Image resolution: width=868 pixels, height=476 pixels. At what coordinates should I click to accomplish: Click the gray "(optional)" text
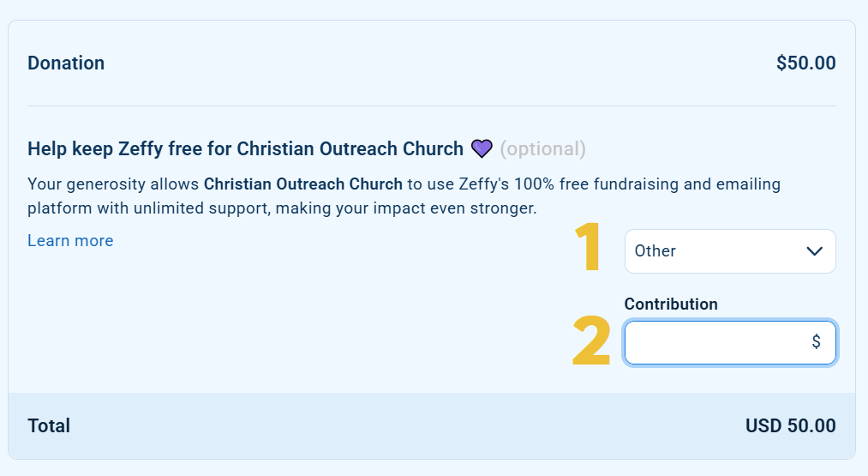[x=542, y=149]
